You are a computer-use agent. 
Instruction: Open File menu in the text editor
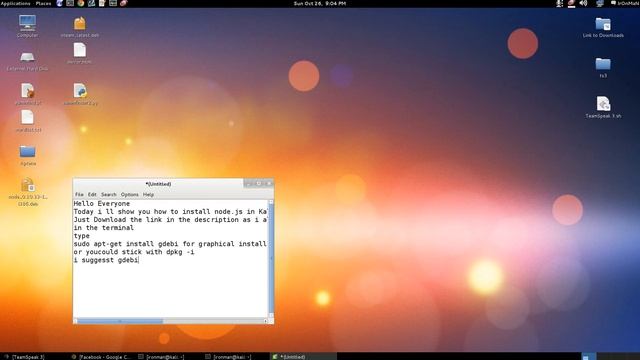pos(79,195)
